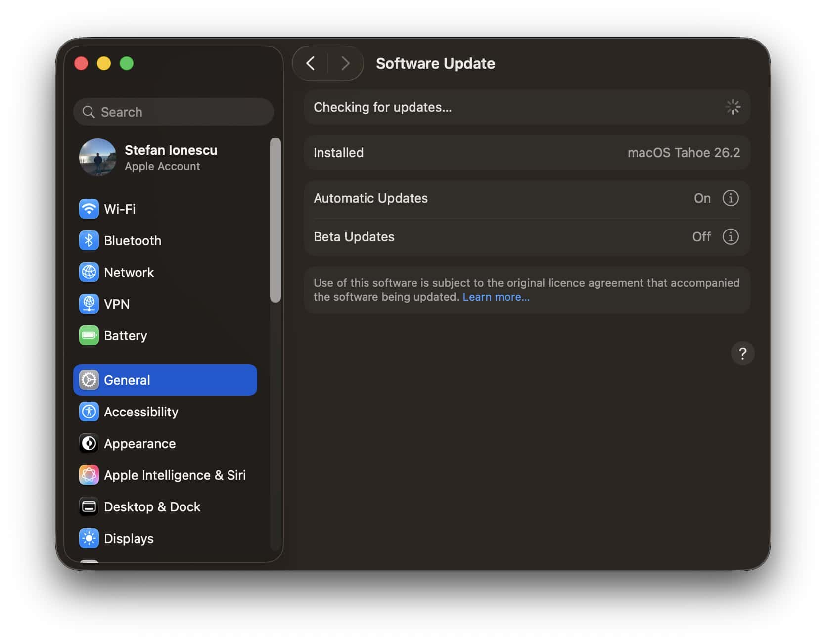The image size is (826, 644).
Task: Click the Automatic Updates On value
Action: tap(702, 198)
